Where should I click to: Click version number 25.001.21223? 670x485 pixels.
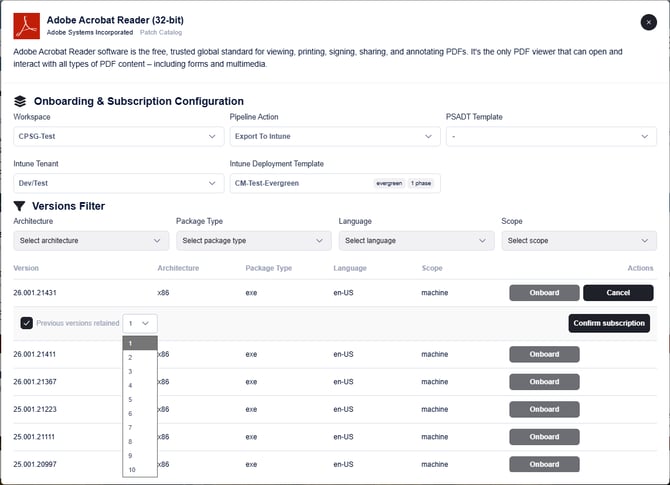click(x=35, y=409)
